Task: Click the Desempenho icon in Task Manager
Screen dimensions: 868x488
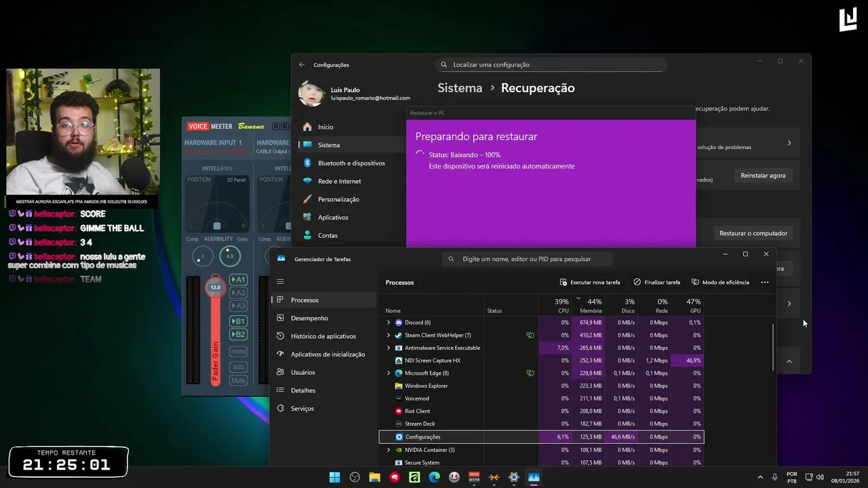Action: pyautogui.click(x=281, y=318)
